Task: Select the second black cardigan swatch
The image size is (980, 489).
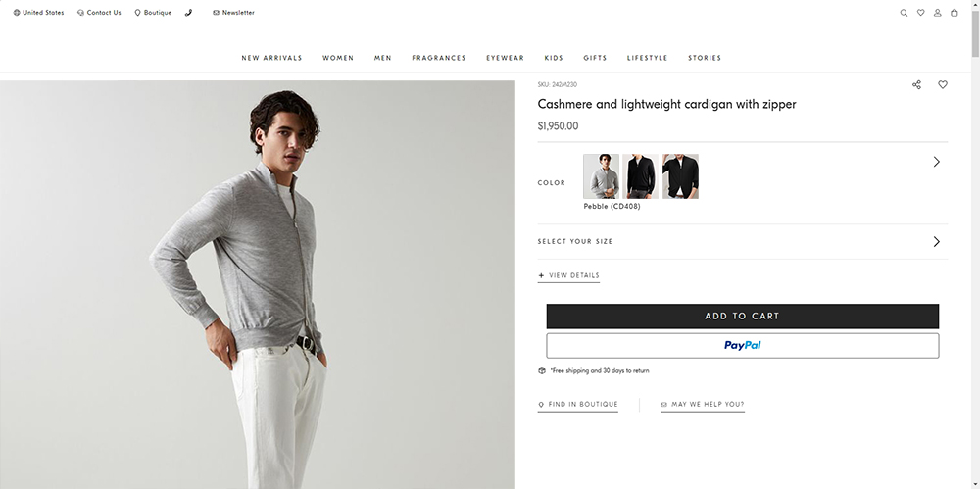Action: (x=680, y=176)
